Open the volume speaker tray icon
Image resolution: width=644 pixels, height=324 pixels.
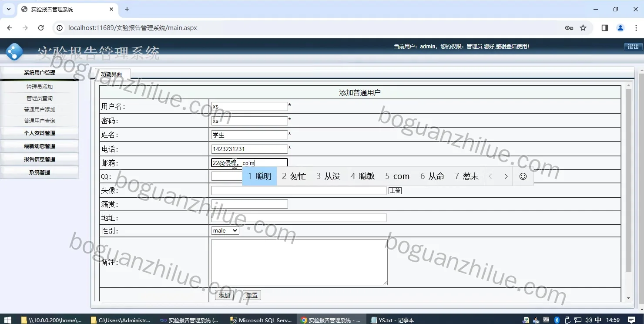(x=588, y=320)
